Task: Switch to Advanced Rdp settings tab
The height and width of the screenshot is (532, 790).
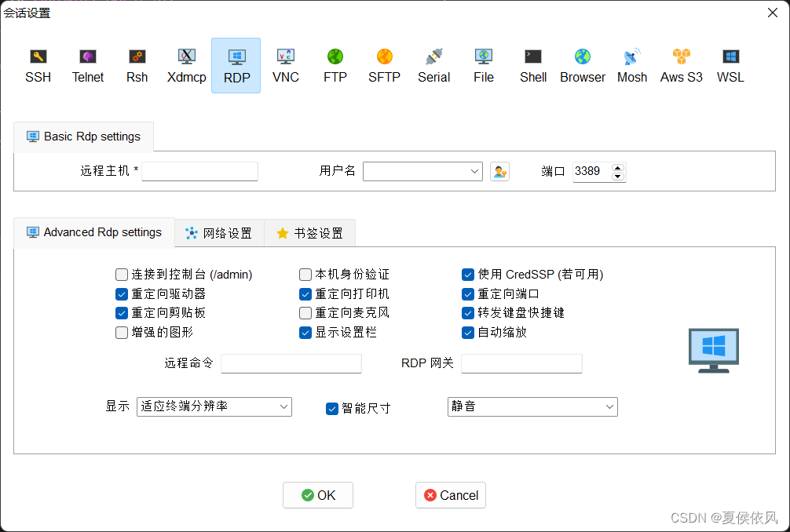Action: pyautogui.click(x=94, y=232)
